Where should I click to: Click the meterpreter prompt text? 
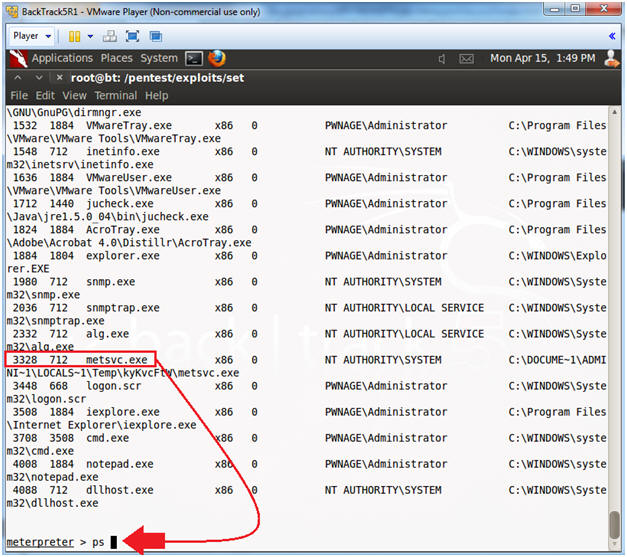[x=40, y=542]
